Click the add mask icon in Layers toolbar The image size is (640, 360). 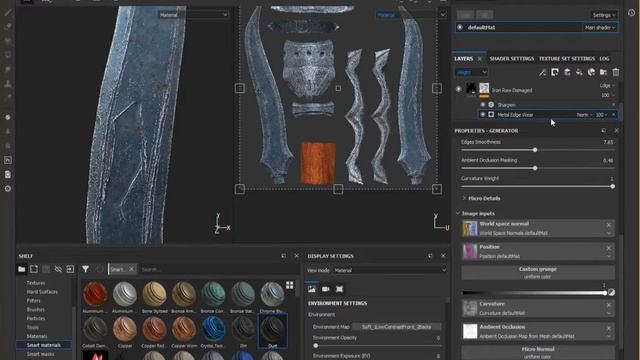point(555,72)
